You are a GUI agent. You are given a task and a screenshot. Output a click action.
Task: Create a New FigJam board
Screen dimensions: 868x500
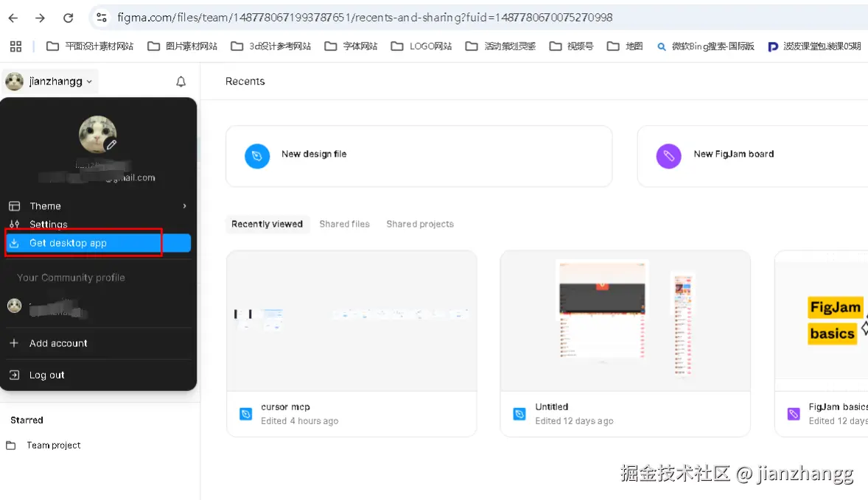pos(752,156)
